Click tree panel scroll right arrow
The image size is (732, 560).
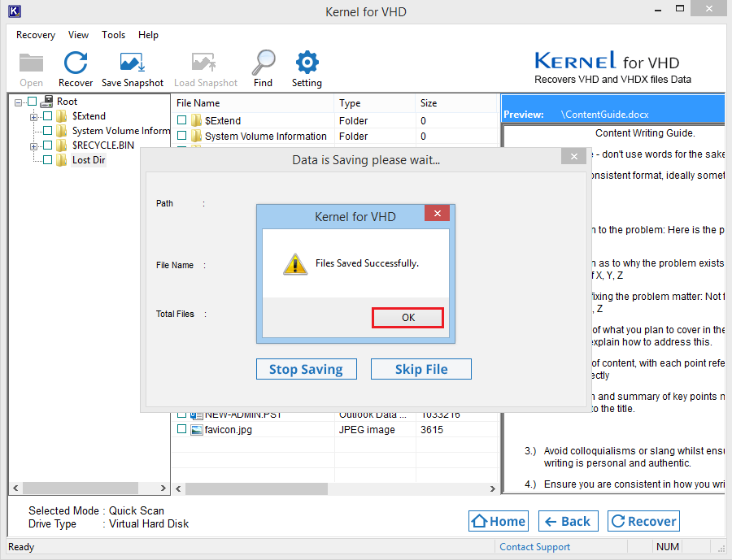point(163,488)
